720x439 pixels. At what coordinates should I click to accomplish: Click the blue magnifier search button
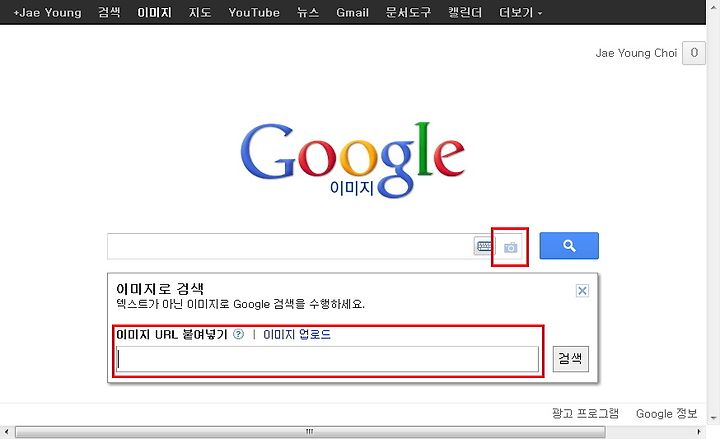point(569,246)
